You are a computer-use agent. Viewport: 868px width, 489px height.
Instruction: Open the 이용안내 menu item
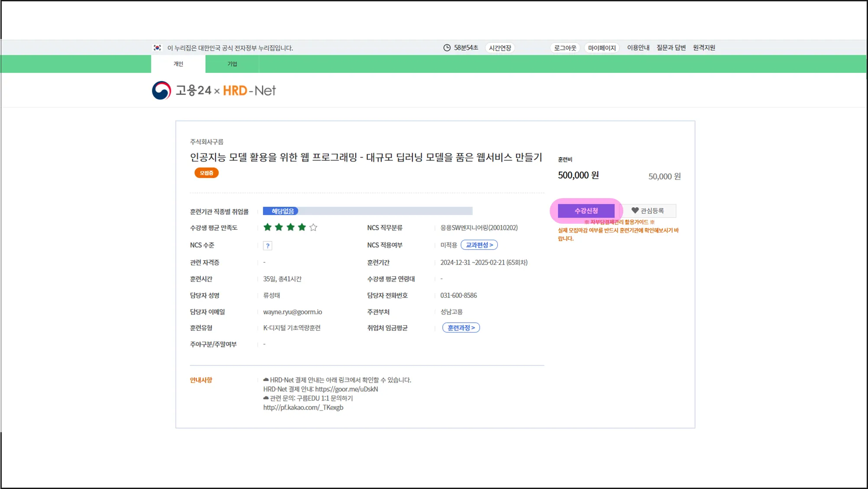[638, 48]
